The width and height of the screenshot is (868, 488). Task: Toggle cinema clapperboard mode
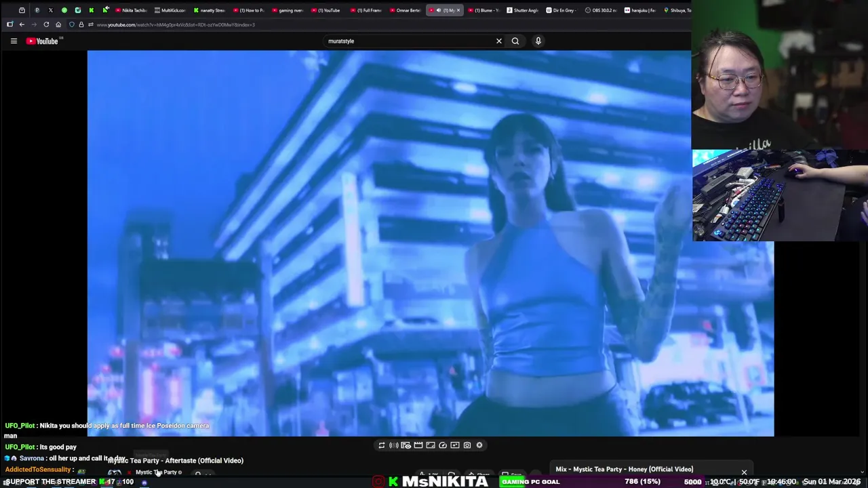coord(418,445)
